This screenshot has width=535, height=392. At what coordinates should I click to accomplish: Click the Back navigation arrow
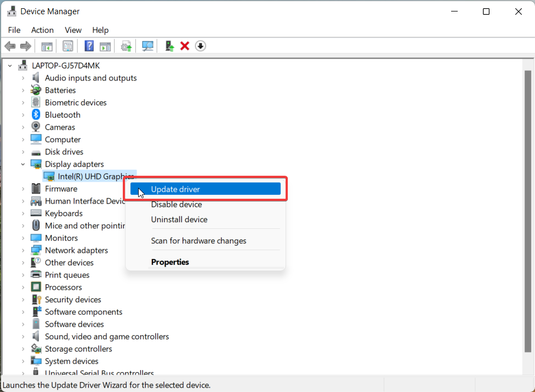[10, 45]
